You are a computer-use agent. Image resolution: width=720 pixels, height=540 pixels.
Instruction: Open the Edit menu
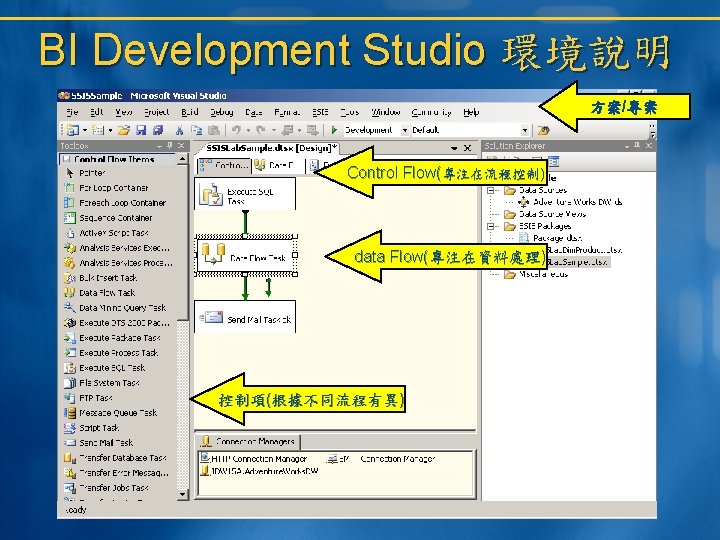[96, 112]
